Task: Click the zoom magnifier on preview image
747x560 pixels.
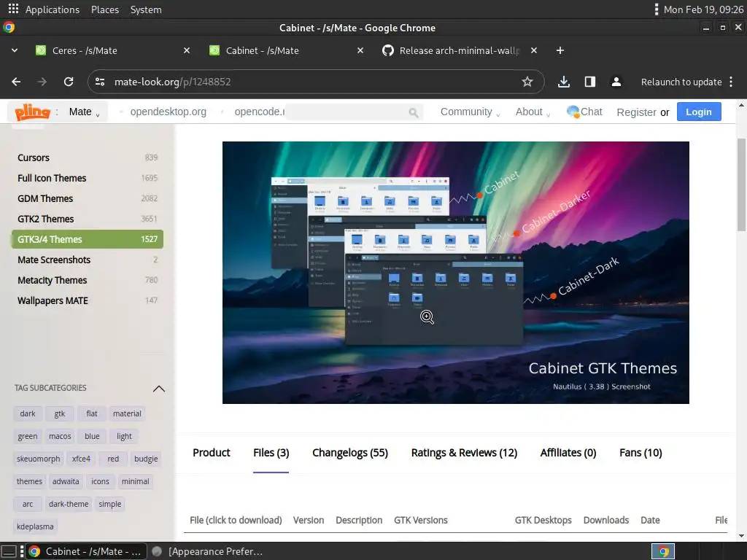Action: point(427,317)
